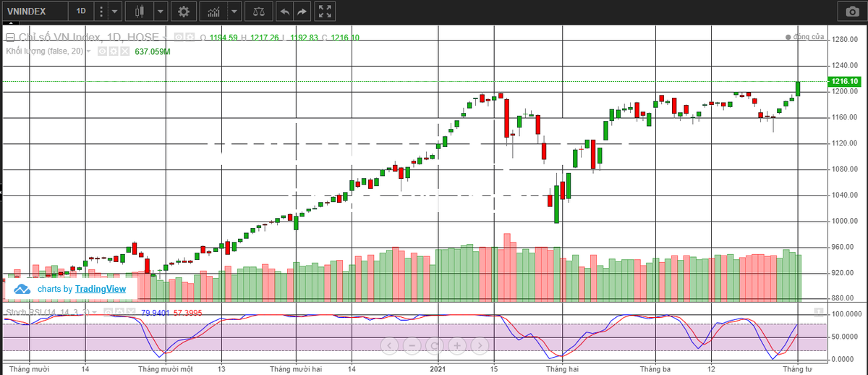Click the current price label 1216.10
The height and width of the screenshot is (375, 868).
click(x=845, y=82)
